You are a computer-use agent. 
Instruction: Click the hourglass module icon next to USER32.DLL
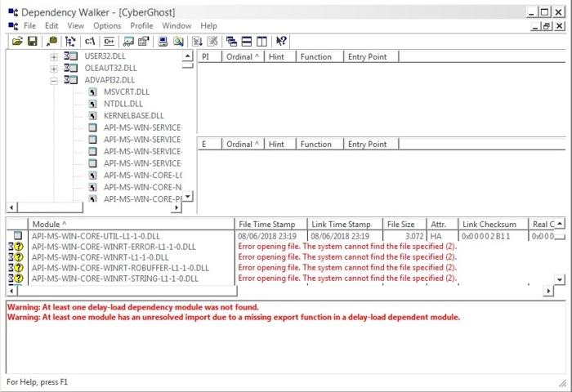(71, 56)
